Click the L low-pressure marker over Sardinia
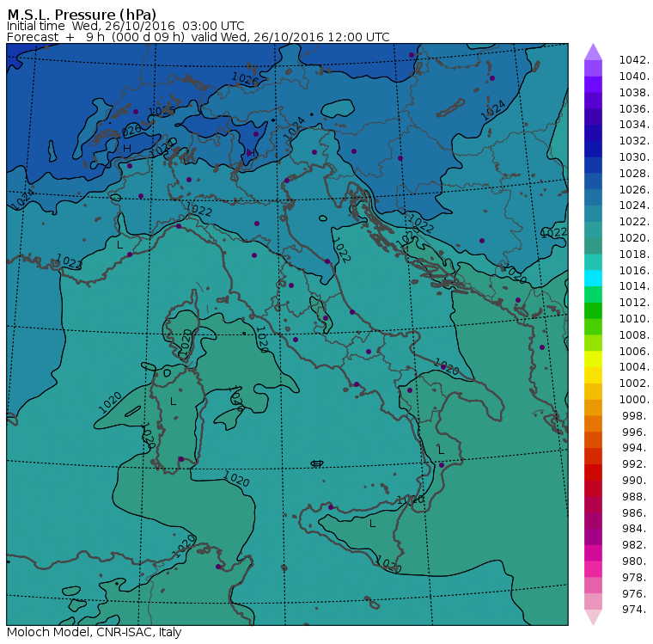The image size is (653, 644). tap(174, 402)
